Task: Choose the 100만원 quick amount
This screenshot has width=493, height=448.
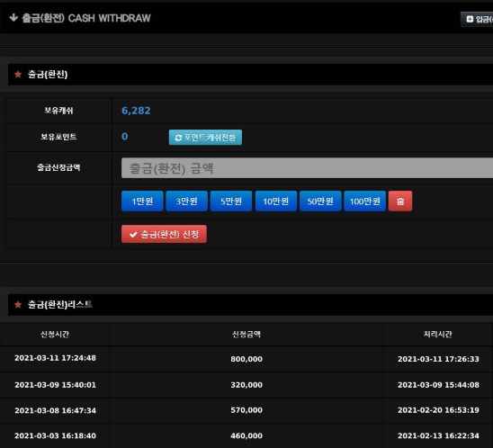Action: click(x=364, y=201)
